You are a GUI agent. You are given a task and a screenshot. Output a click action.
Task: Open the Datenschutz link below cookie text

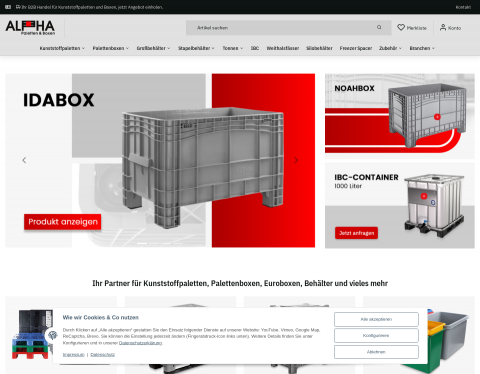(x=103, y=355)
